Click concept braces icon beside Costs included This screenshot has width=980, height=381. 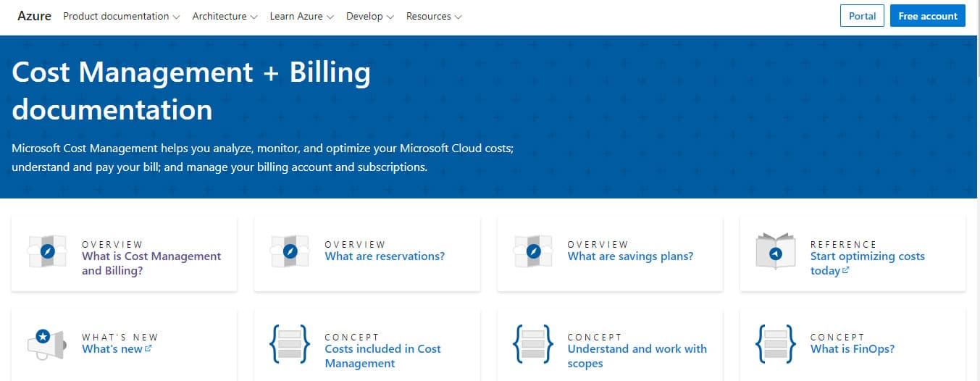pos(290,344)
